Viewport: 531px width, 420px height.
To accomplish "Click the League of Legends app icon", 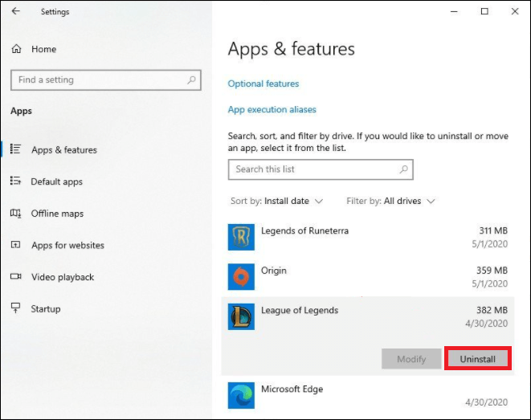I will (x=241, y=317).
